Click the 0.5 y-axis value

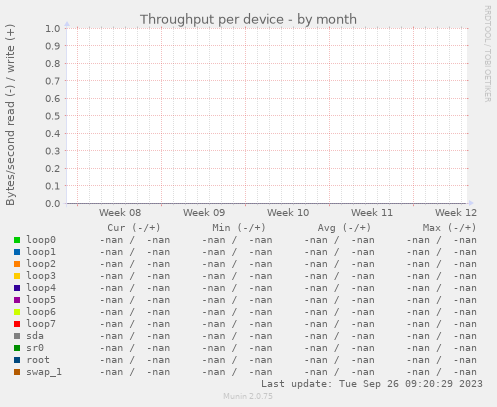click(53, 116)
